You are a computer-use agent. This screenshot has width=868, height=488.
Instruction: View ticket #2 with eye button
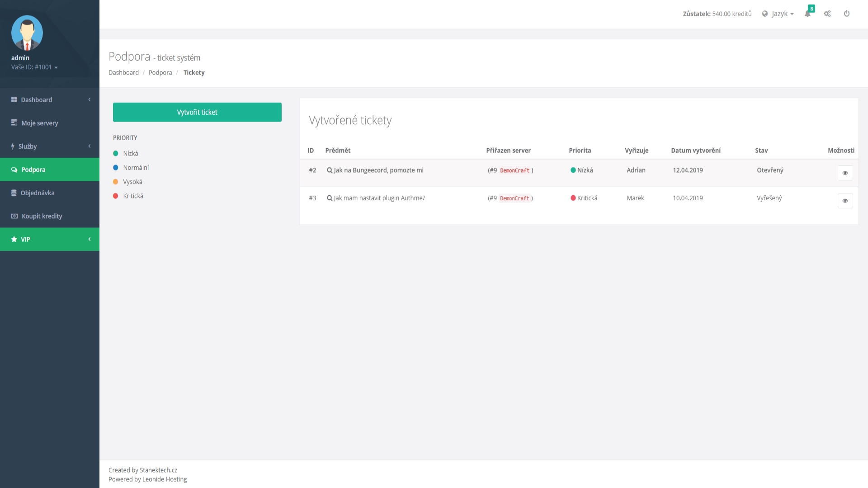(845, 173)
